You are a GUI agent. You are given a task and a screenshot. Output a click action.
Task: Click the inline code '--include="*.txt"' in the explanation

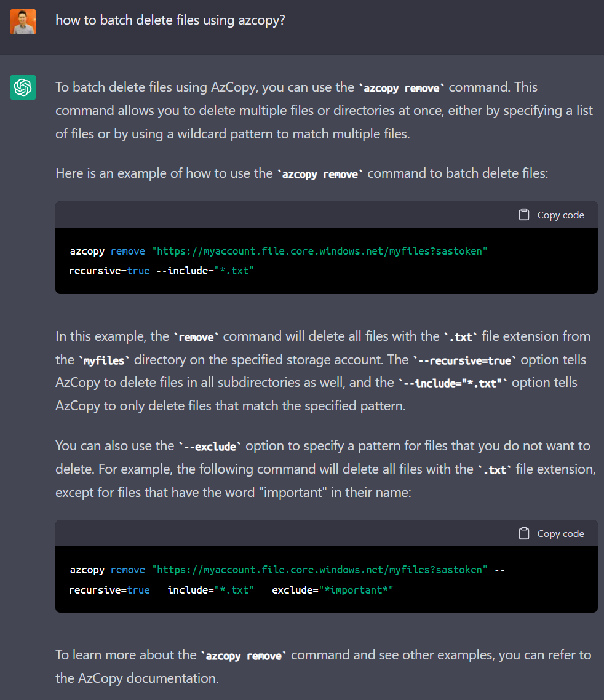(x=453, y=383)
